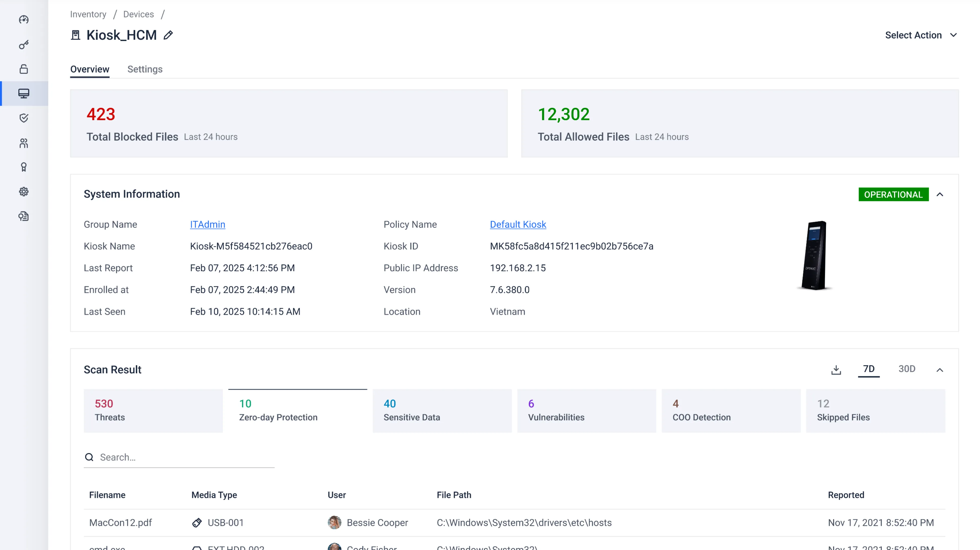This screenshot has width=980, height=550.
Task: Click the pencil icon to rename Kiosk_HCM
Action: (168, 35)
